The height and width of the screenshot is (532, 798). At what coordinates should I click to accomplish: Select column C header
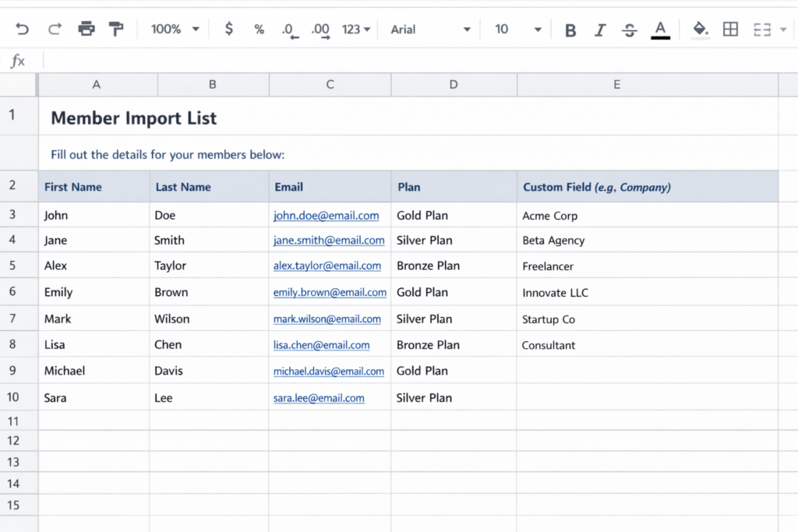330,84
